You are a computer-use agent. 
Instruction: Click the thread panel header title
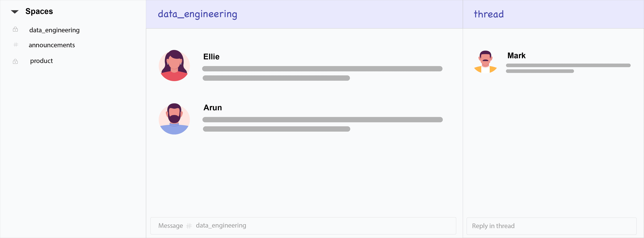[489, 14]
